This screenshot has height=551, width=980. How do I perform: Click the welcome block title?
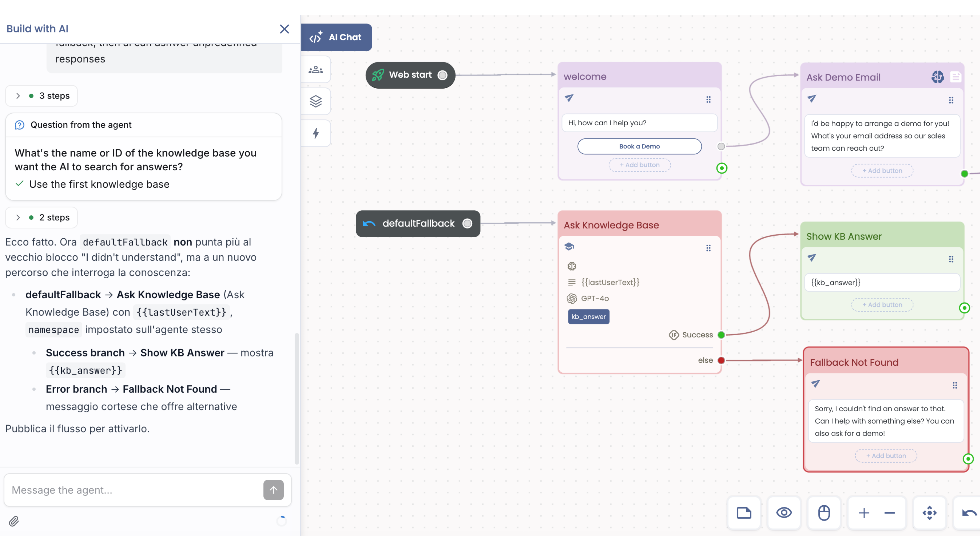[x=585, y=77]
